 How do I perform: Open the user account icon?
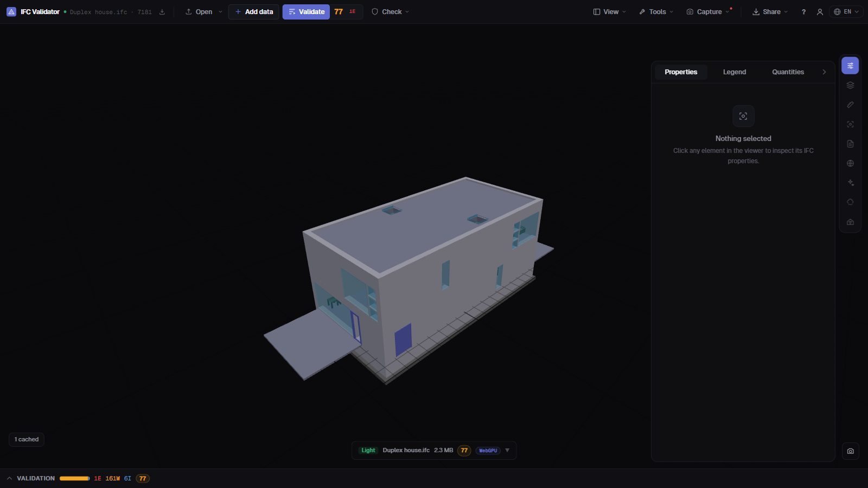820,12
